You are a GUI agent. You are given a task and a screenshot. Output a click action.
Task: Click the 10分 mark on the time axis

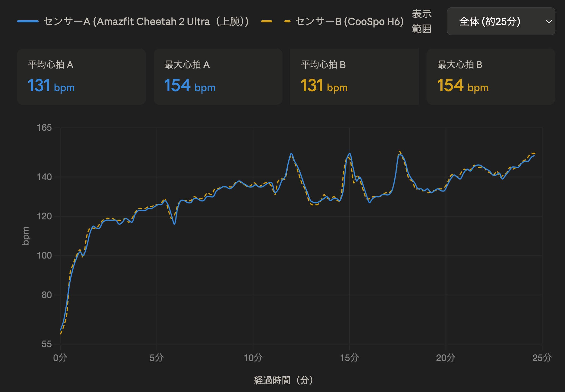point(253,358)
